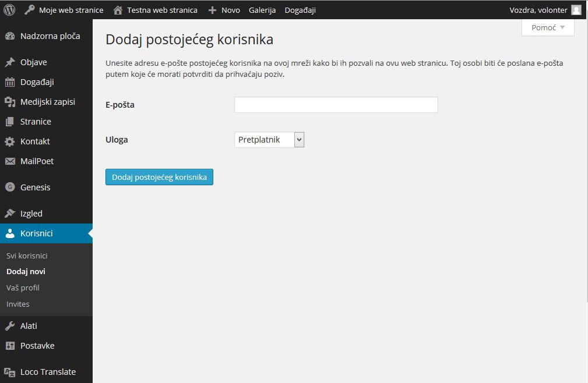Click the MailPoet envelope icon
Image resolution: width=588 pixels, height=383 pixels.
pyautogui.click(x=10, y=161)
